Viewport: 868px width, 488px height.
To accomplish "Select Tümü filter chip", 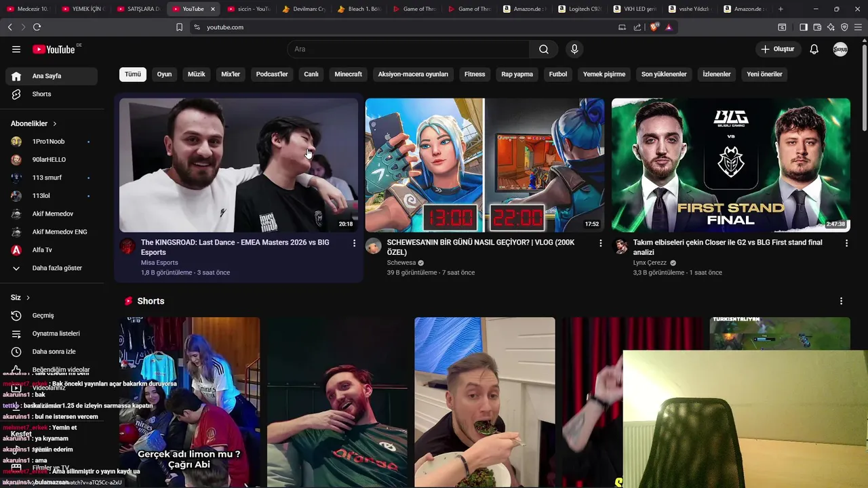I will (133, 75).
